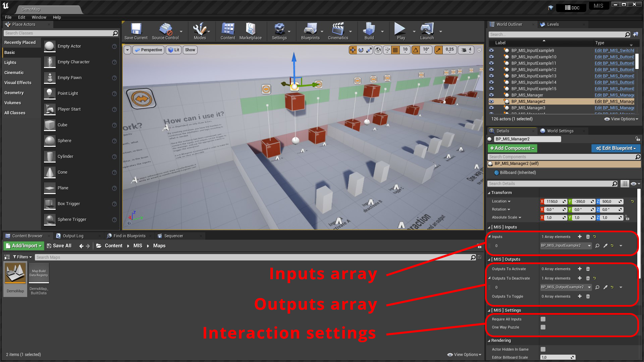This screenshot has width=644, height=362.
Task: Open Cinematics from the main toolbar
Action: (x=338, y=30)
